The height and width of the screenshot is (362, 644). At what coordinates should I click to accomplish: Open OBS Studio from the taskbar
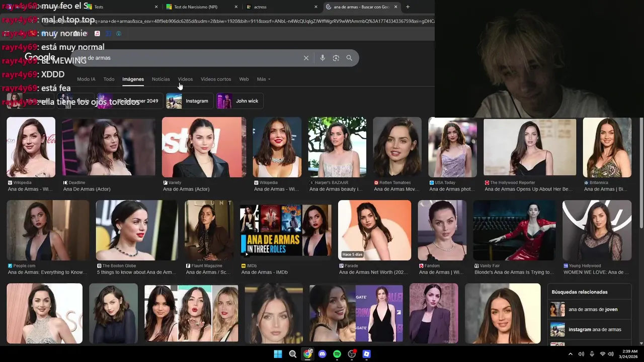click(352, 354)
